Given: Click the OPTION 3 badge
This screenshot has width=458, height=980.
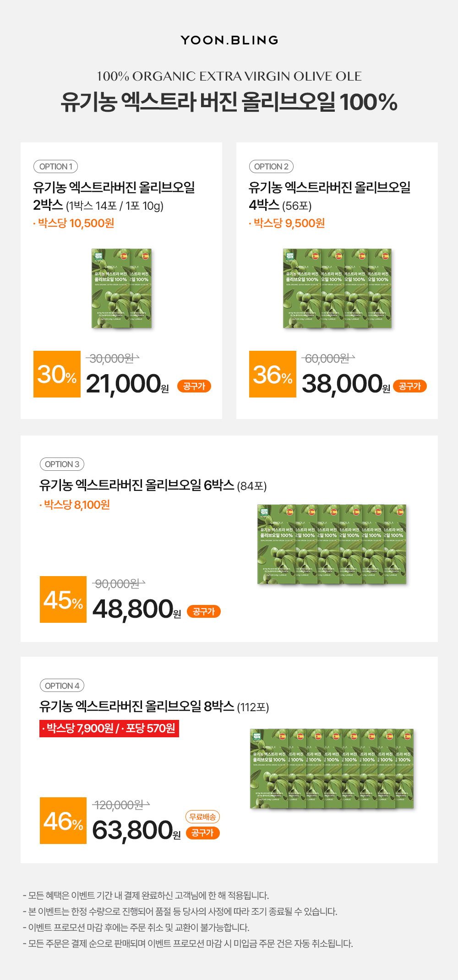Looking at the screenshot, I should [62, 464].
